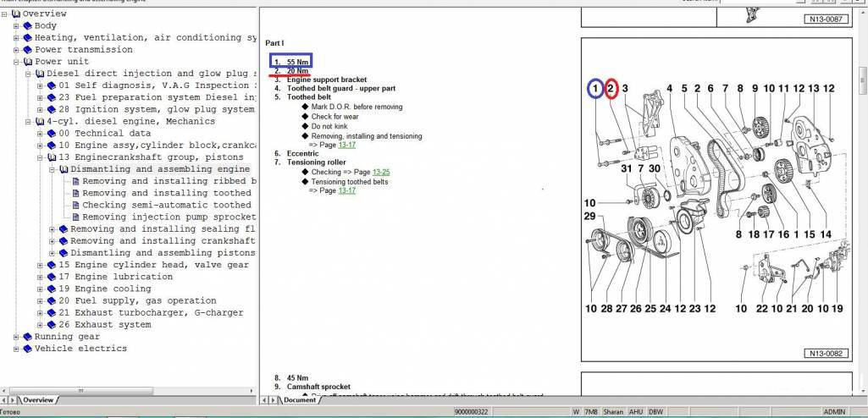
Task: Expand 17 Engine lubrication node
Action: click(40, 277)
